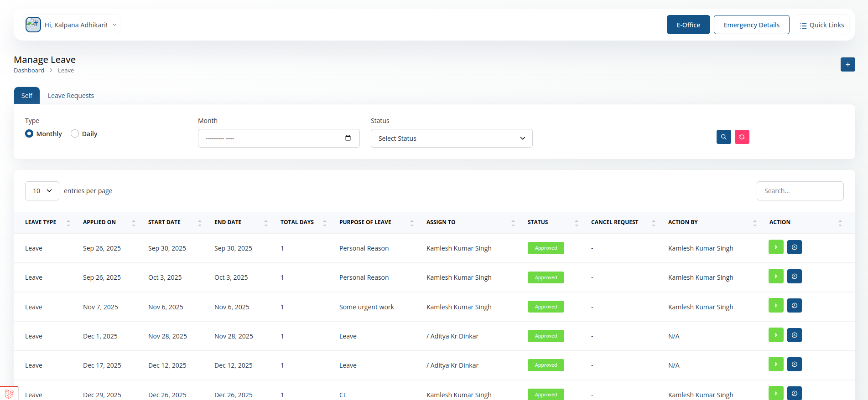868x400 pixels.
Task: Click the blue search filter icon
Action: [723, 137]
